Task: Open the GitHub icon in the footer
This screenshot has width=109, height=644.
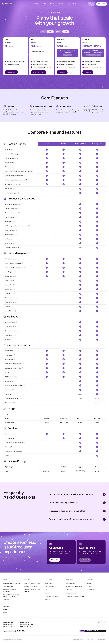Action: (x=99, y=622)
